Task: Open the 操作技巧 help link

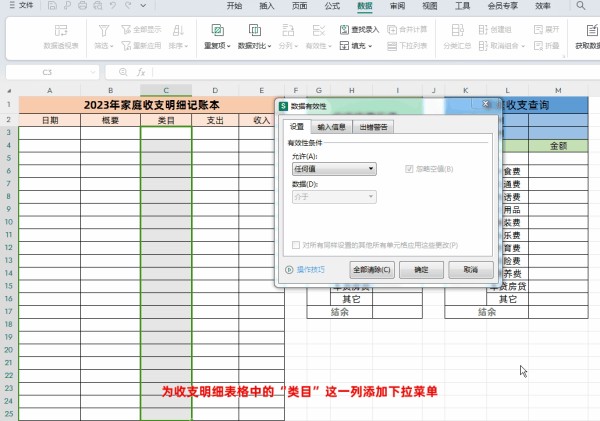Action: 309,270
